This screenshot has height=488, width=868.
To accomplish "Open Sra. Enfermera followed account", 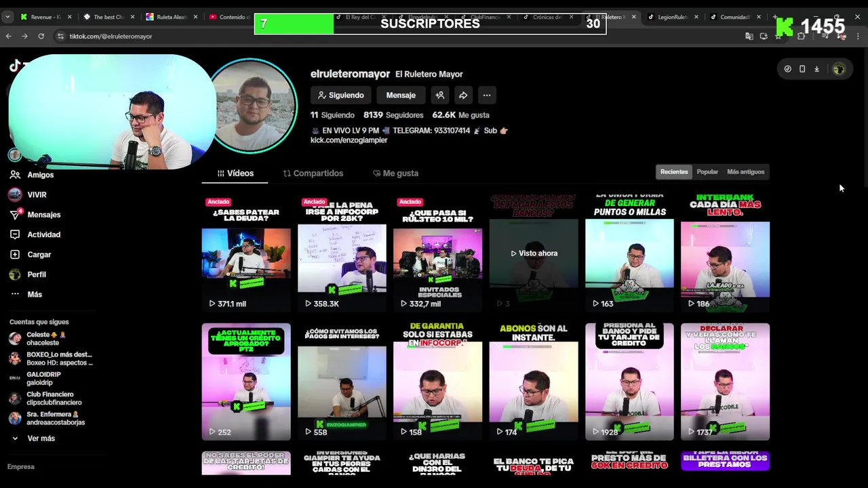I will coord(47,418).
